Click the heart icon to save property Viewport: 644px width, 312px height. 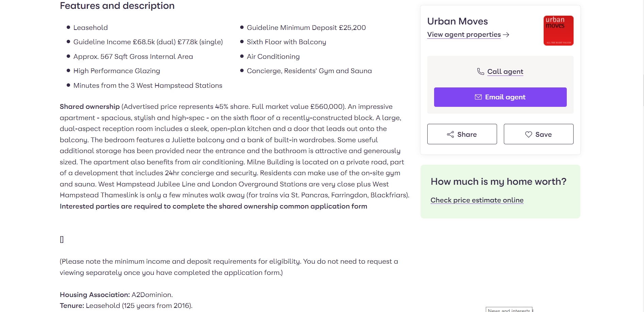(528, 134)
